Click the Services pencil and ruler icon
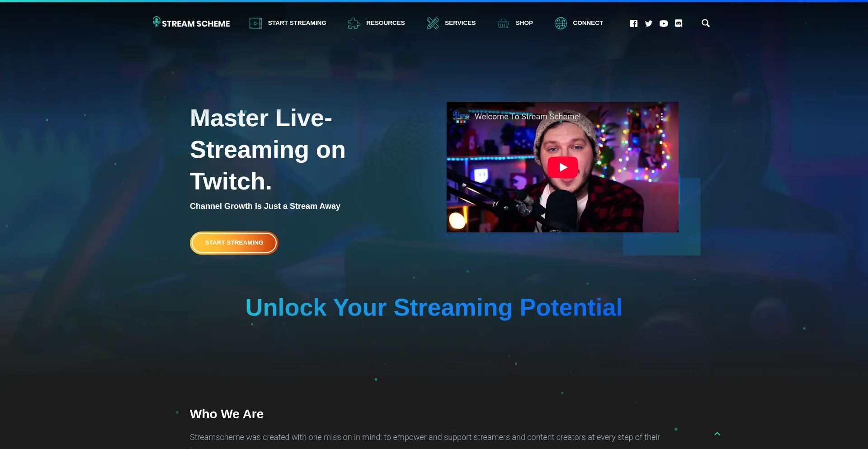 pyautogui.click(x=433, y=23)
